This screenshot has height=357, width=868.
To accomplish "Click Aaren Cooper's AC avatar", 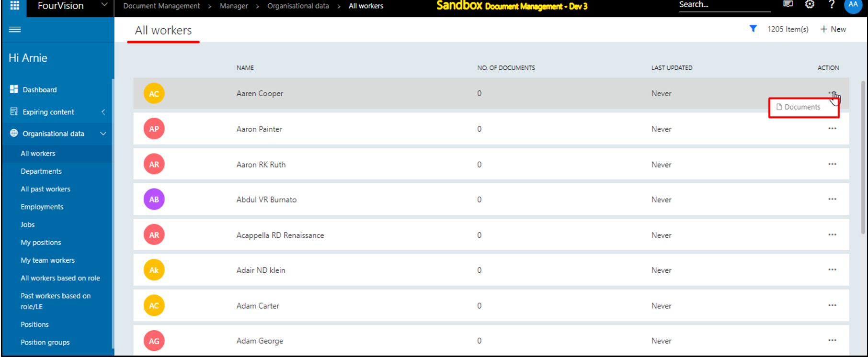I will coord(154,93).
